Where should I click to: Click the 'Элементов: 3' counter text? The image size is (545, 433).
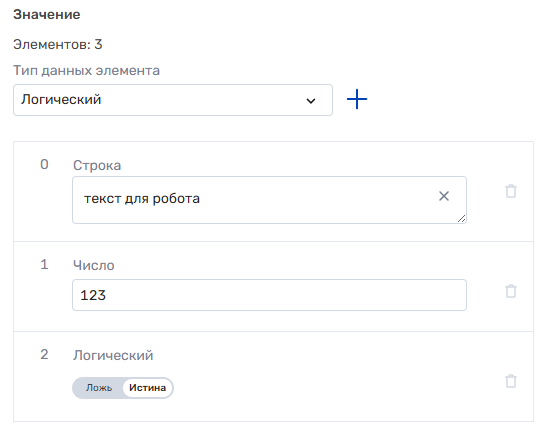click(x=58, y=44)
